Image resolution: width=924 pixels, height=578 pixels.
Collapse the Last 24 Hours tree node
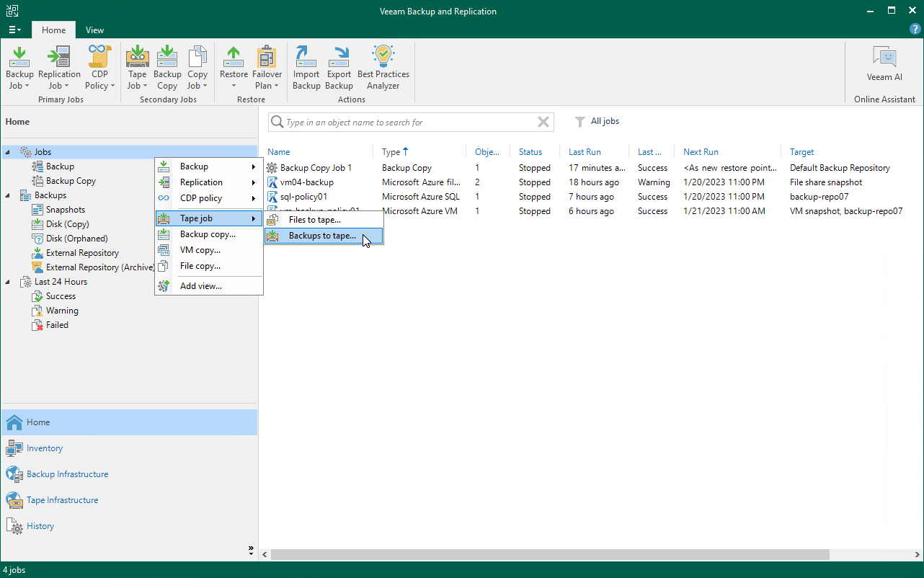tap(8, 282)
